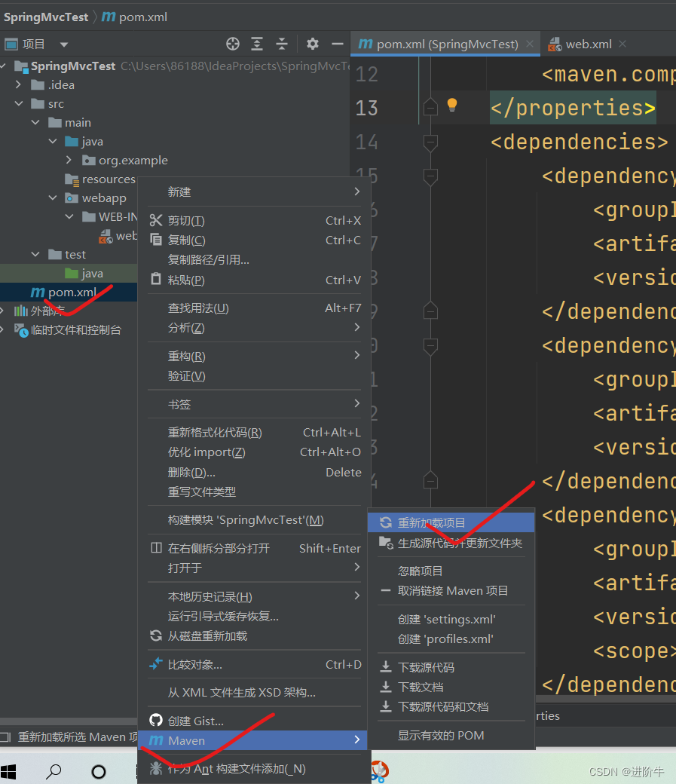676x784 pixels.
Task: Click 下载源代码 entry
Action: (x=451, y=667)
